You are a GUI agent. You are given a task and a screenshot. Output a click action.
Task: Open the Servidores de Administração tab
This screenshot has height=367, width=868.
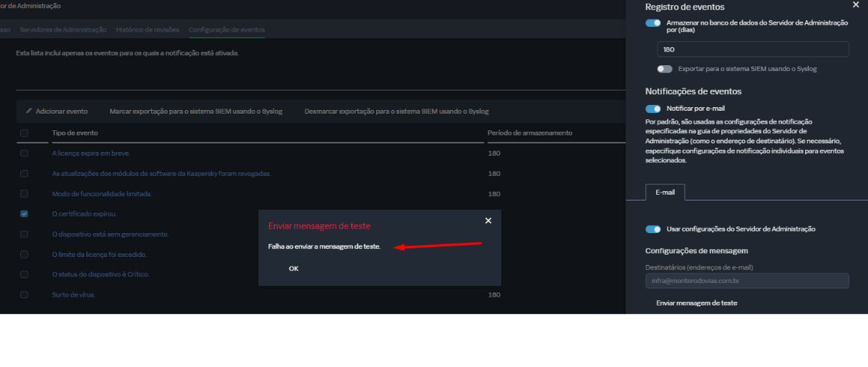pos(64,30)
